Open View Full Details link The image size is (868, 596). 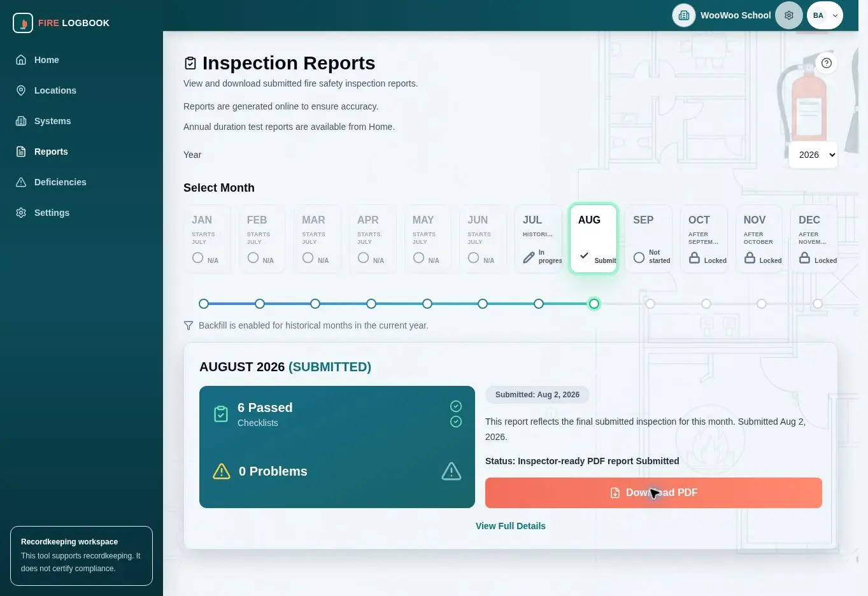click(511, 526)
